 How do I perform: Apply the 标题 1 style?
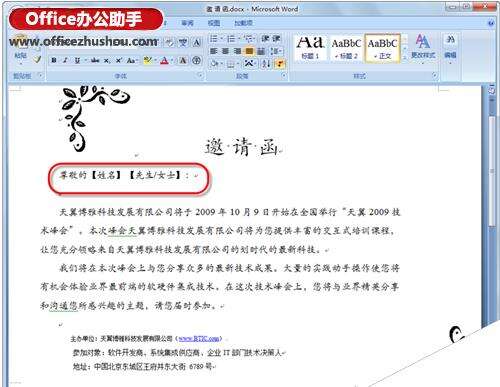click(x=310, y=48)
